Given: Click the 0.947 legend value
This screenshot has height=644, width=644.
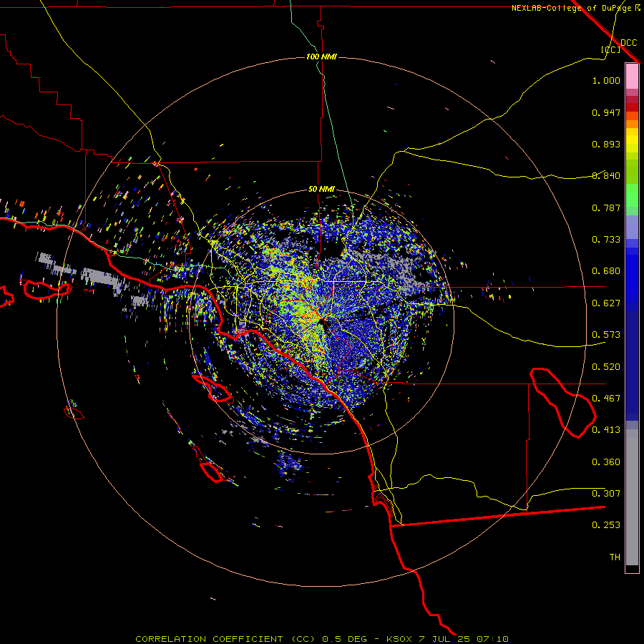Looking at the screenshot, I should tap(606, 112).
